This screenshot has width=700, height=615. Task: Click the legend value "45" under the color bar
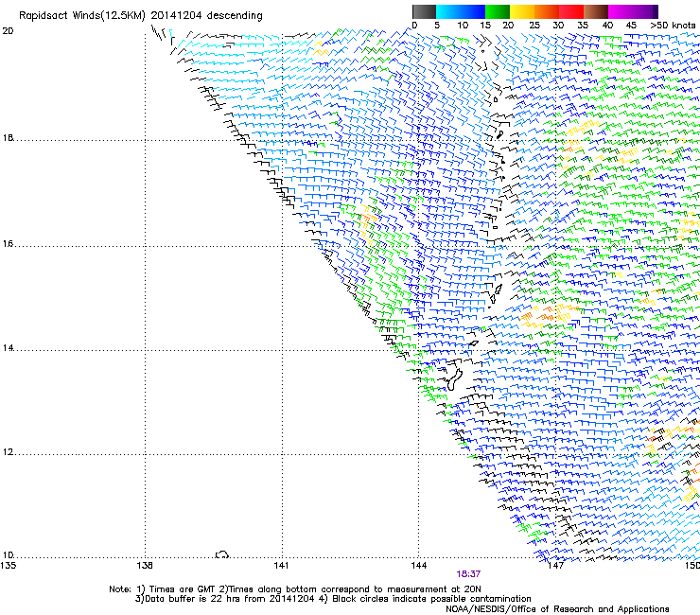point(631,26)
